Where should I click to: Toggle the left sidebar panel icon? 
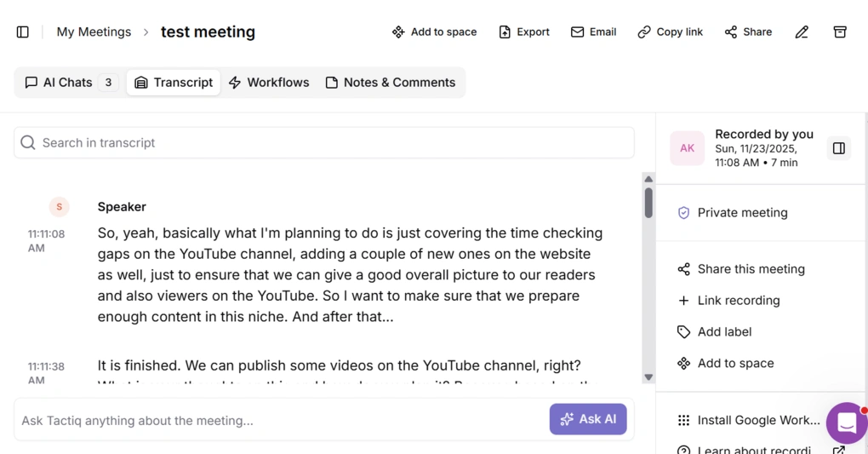tap(23, 32)
